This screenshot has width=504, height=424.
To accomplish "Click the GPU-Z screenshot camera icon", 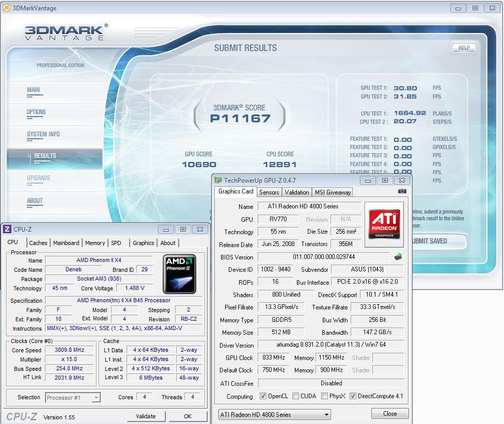I will (402, 191).
